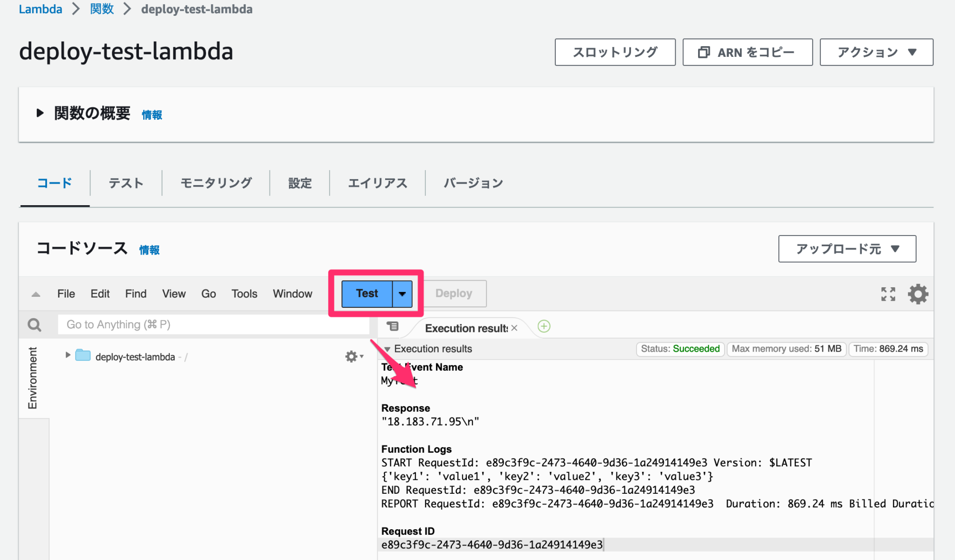
Task: Click the Go to Anything search field
Action: (213, 325)
